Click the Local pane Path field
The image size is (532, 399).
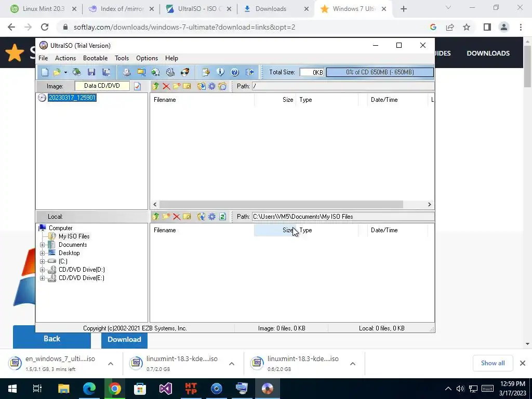[x=343, y=217]
